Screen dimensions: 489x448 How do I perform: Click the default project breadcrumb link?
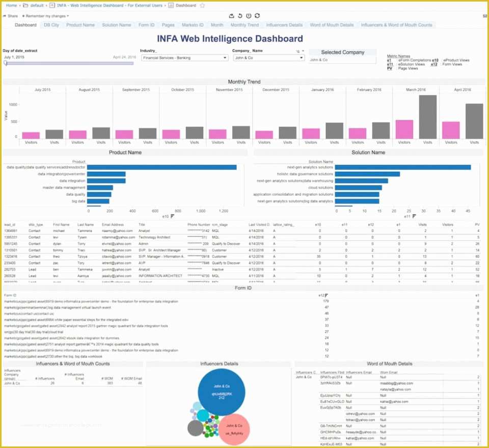pos(37,5)
